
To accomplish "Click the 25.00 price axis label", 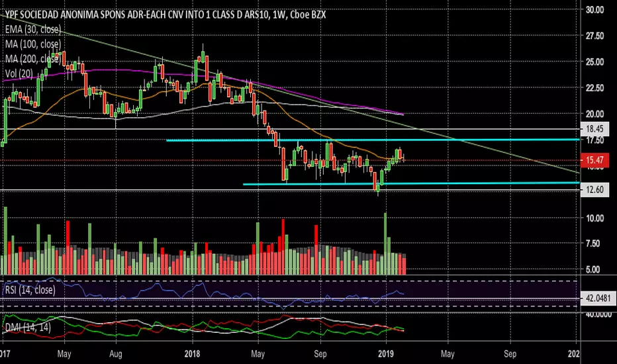I will tap(594, 62).
